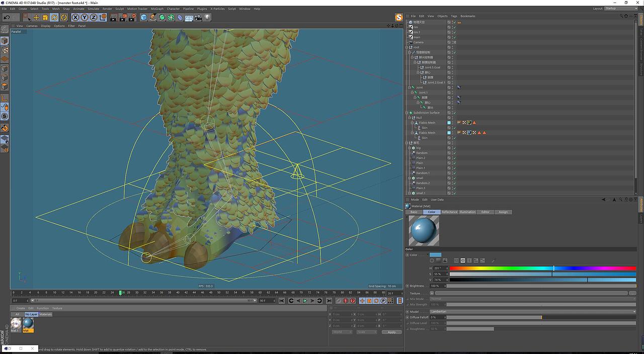Image resolution: width=644 pixels, height=354 pixels.
Task: Click the Record Active Objects button
Action: 339,301
